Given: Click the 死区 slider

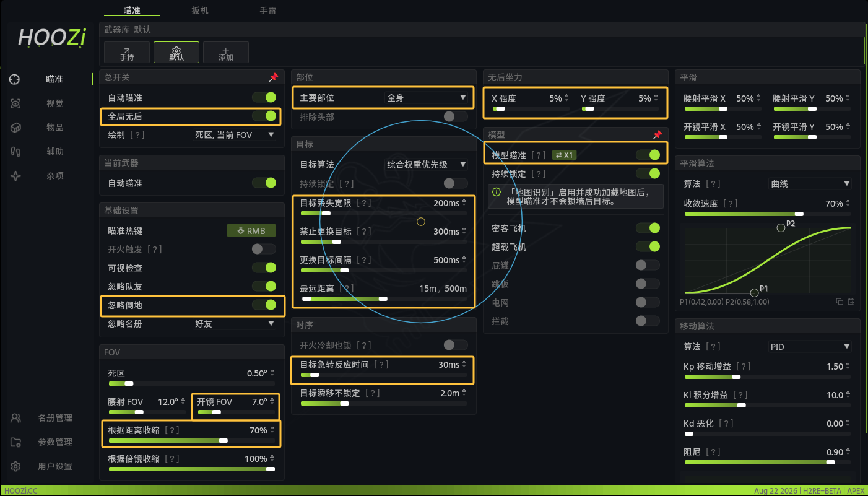Looking at the screenshot, I should coord(191,384).
